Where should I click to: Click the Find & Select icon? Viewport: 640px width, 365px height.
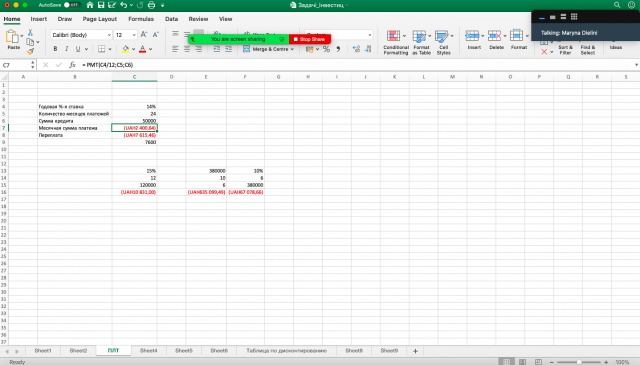[x=588, y=50]
